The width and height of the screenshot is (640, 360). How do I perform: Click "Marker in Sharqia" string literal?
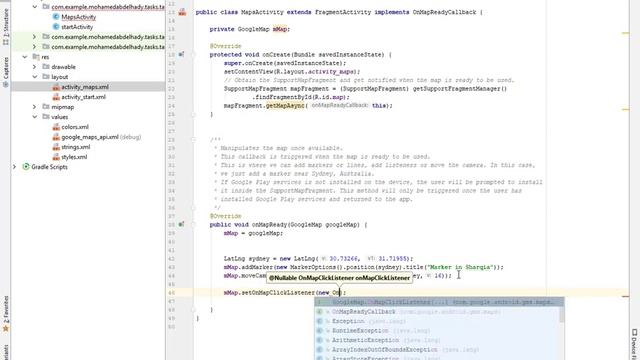click(x=459, y=267)
